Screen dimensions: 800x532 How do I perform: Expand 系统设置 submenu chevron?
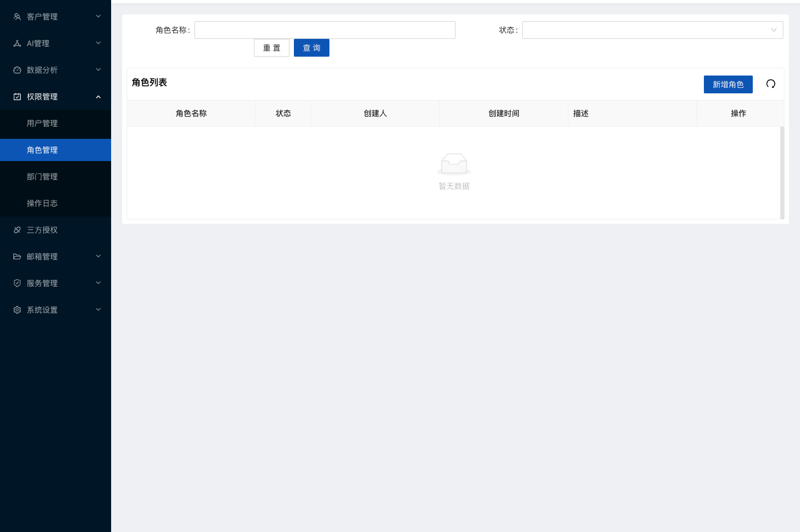(x=98, y=309)
